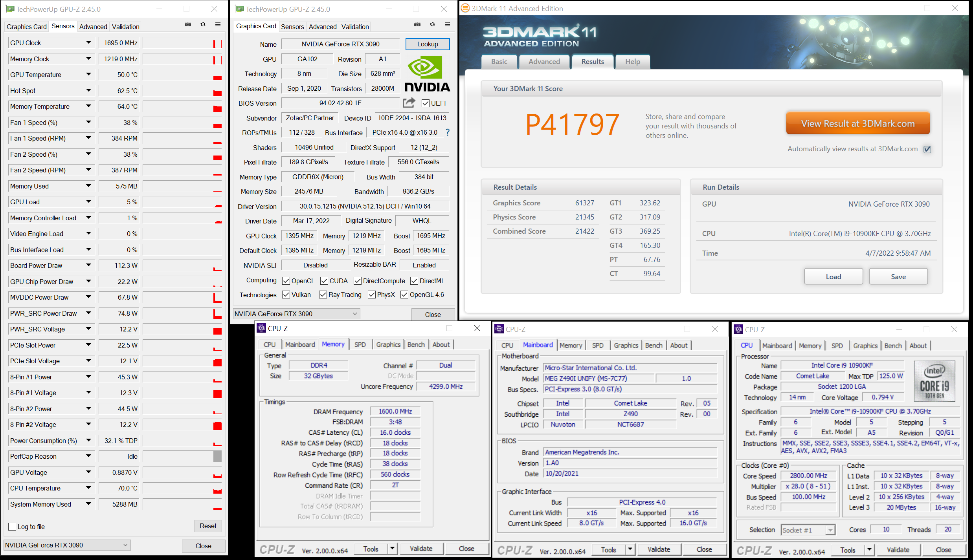This screenshot has width=973, height=560.
Task: Open the hamburger menu in GPU-Z Graphics Card window
Action: (447, 25)
